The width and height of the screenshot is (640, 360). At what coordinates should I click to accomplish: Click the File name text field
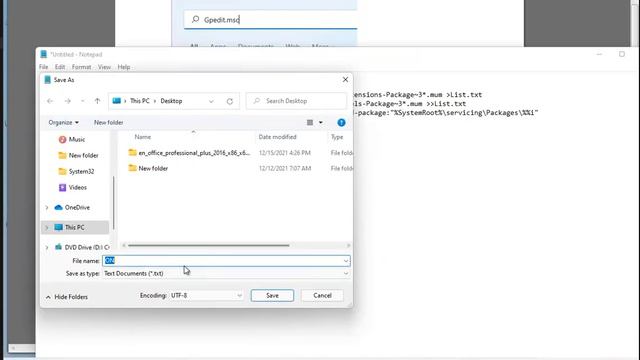(x=222, y=260)
